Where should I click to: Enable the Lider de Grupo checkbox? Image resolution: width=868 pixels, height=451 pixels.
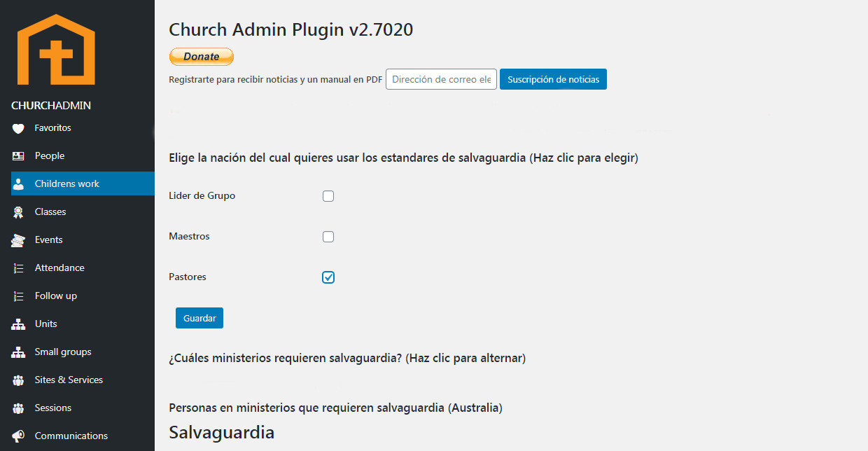[328, 196]
